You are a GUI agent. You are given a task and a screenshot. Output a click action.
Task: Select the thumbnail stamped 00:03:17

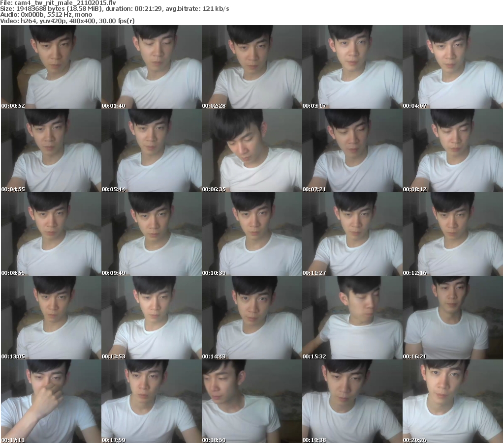pyautogui.click(x=352, y=67)
